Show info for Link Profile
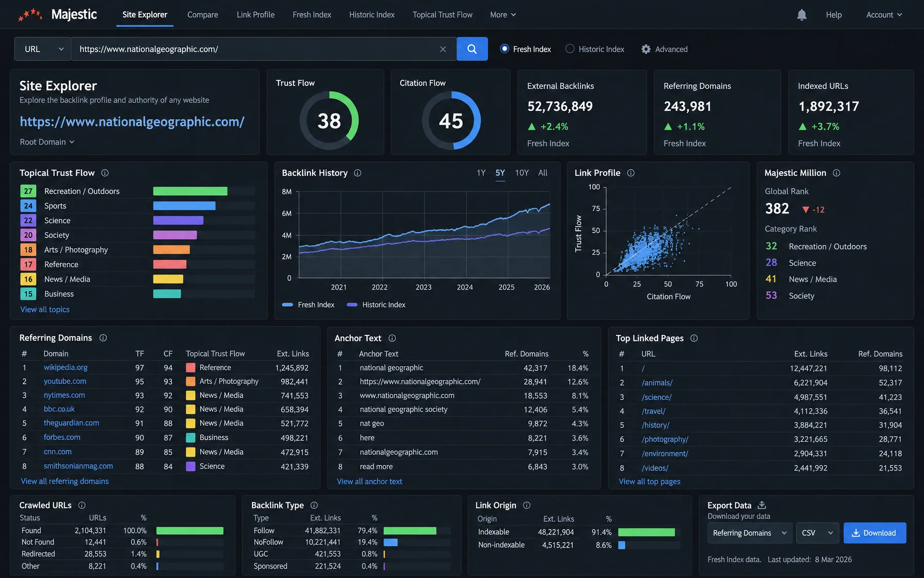Image resolution: width=924 pixels, height=578 pixels. tap(631, 173)
